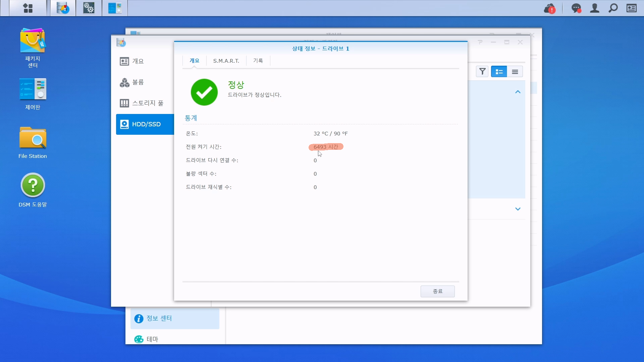Viewport: 644px width, 362px height.
Task: Open the Main Menu grid icon
Action: pos(28,8)
